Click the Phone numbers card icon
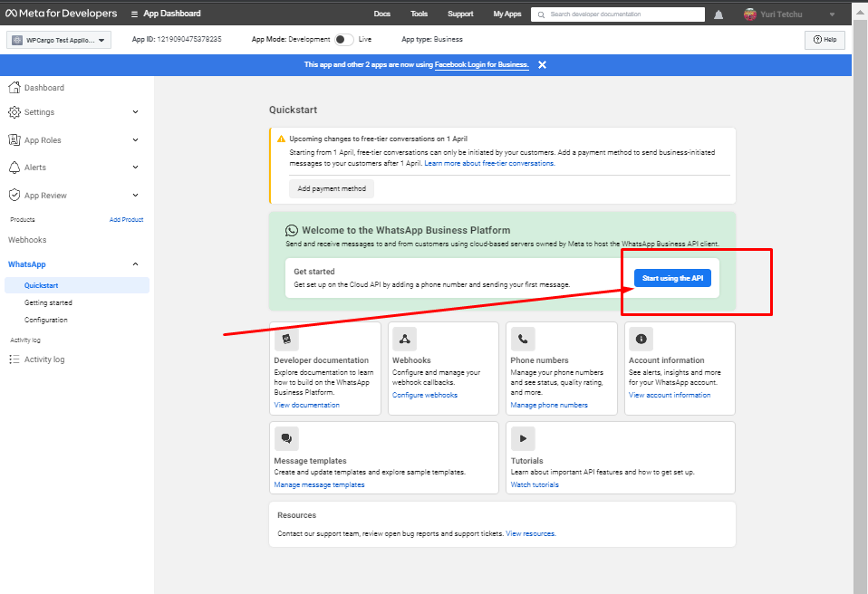 523,339
